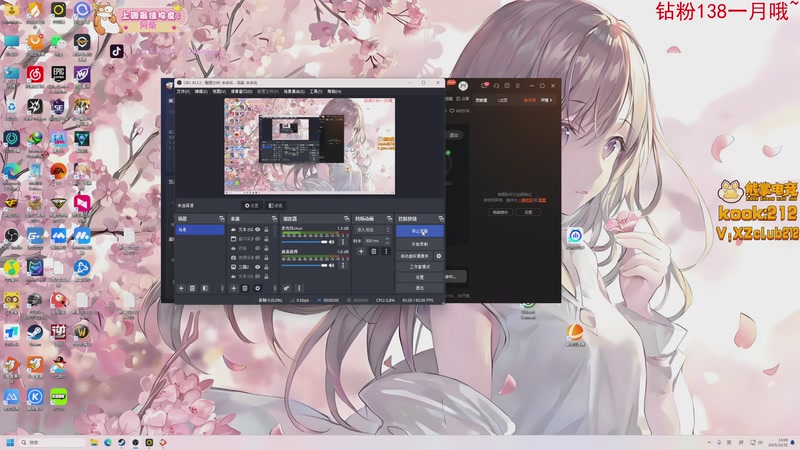This screenshot has width=800, height=450.
Task: Click the Stop Streaming button
Action: click(x=419, y=231)
